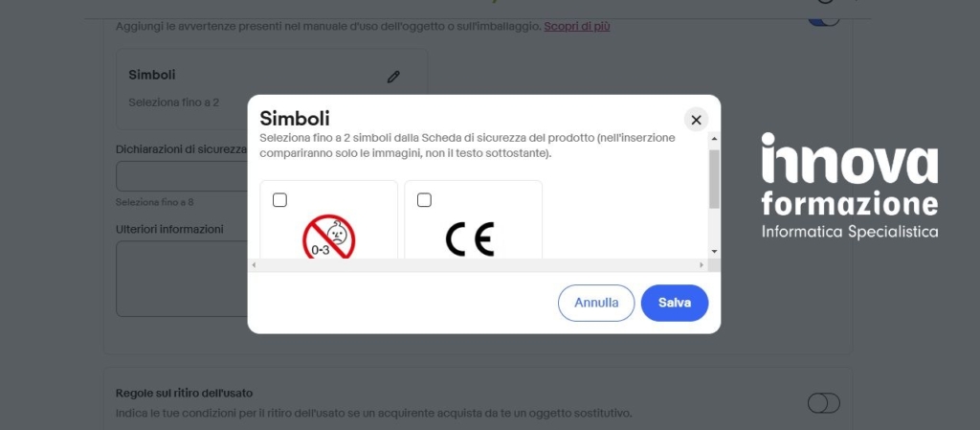This screenshot has height=430, width=980.
Task: Close the Simboli dialog with X
Action: coord(696,120)
